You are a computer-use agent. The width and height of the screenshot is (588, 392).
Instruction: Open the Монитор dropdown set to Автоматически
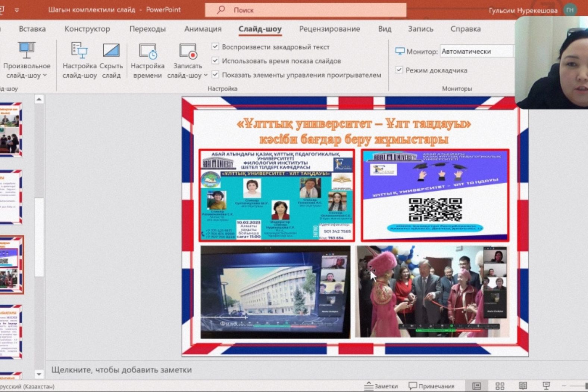(x=476, y=52)
